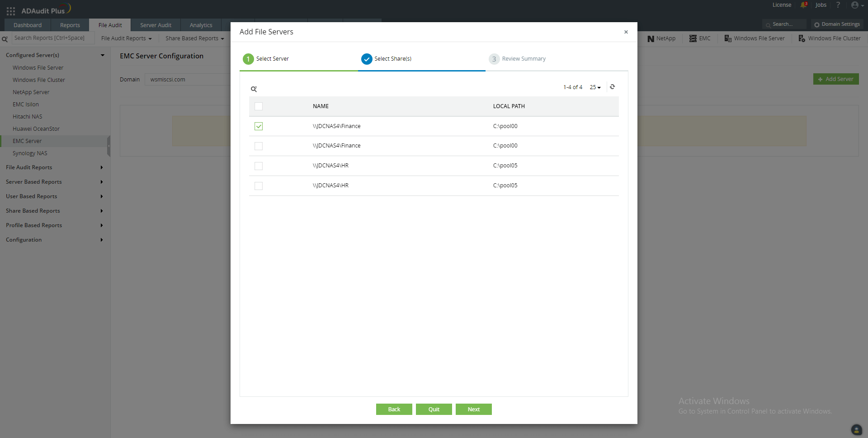Open the chat support bubble icon
The image size is (868, 438).
[856, 429]
